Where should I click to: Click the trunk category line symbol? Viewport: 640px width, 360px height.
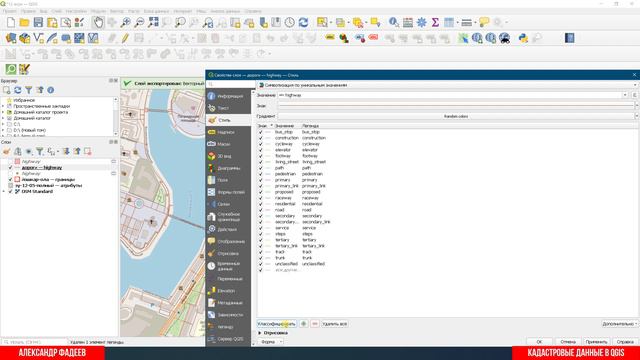point(268,258)
